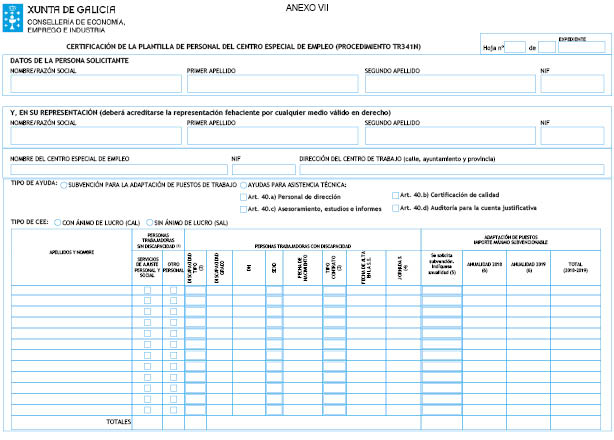Screen dimensions: 614x440
Task: Click the Xunta de Galicia coat of arms
Action: (13, 14)
